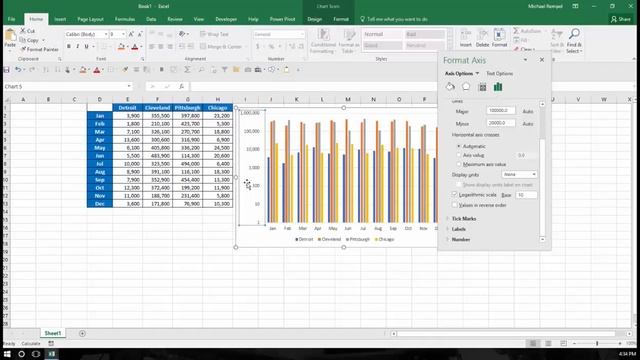Open the Axis Options dropdown arrow

coord(477,73)
